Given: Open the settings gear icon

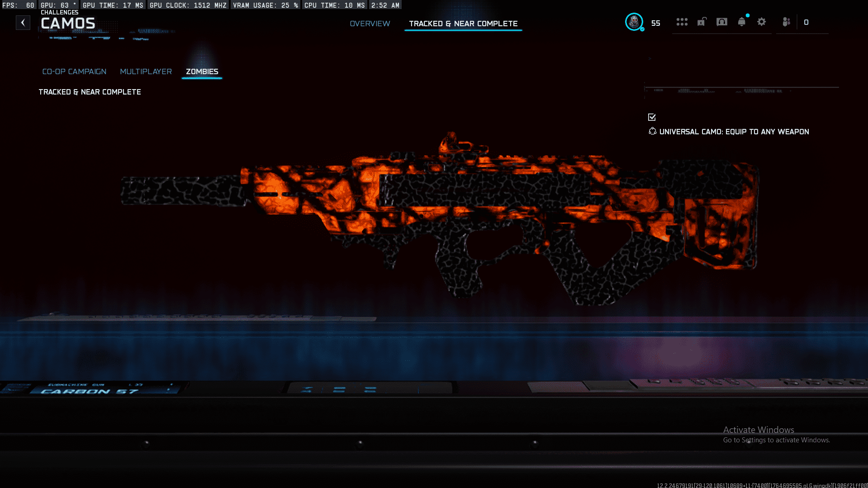Looking at the screenshot, I should coord(762,22).
